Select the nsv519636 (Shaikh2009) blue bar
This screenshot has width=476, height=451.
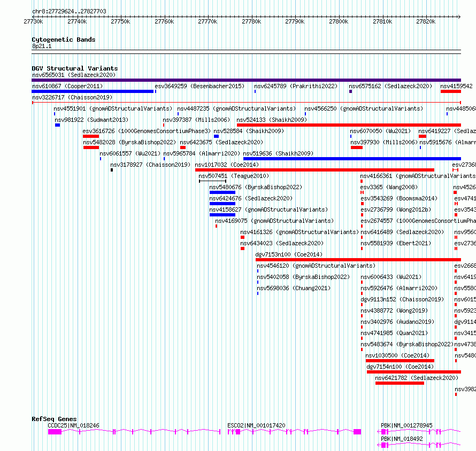tap(352, 159)
